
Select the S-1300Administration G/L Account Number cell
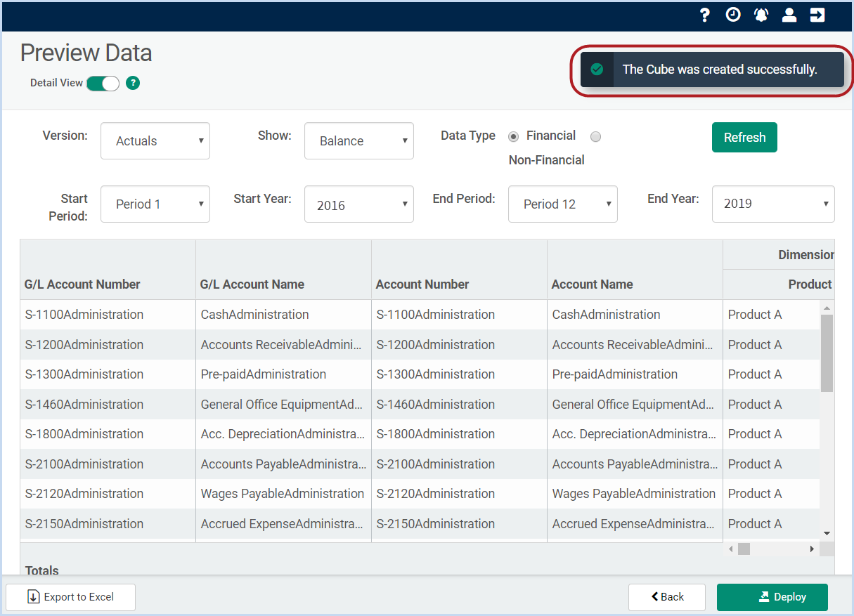point(108,374)
